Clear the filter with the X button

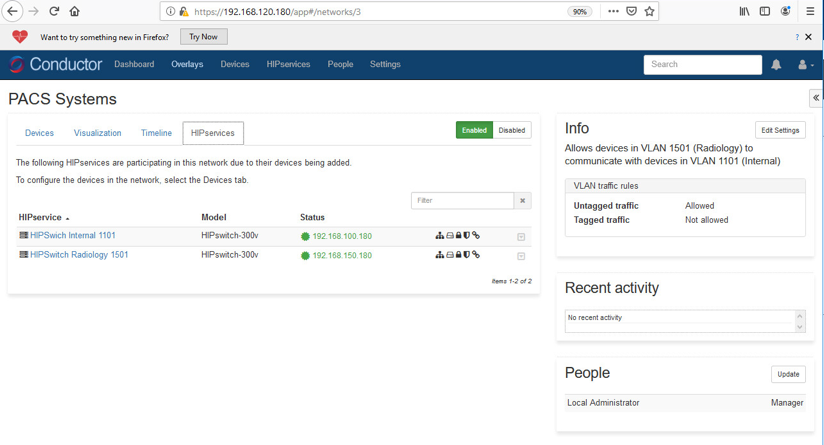[x=522, y=201]
